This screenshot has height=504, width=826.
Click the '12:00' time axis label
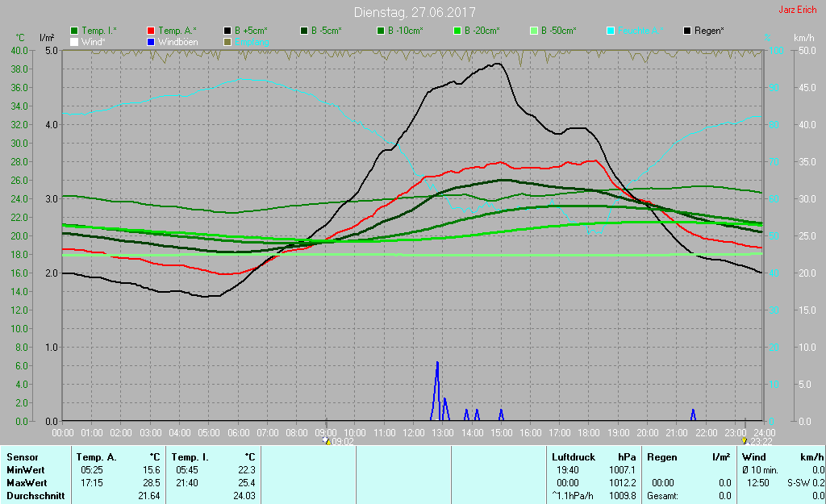[414, 433]
